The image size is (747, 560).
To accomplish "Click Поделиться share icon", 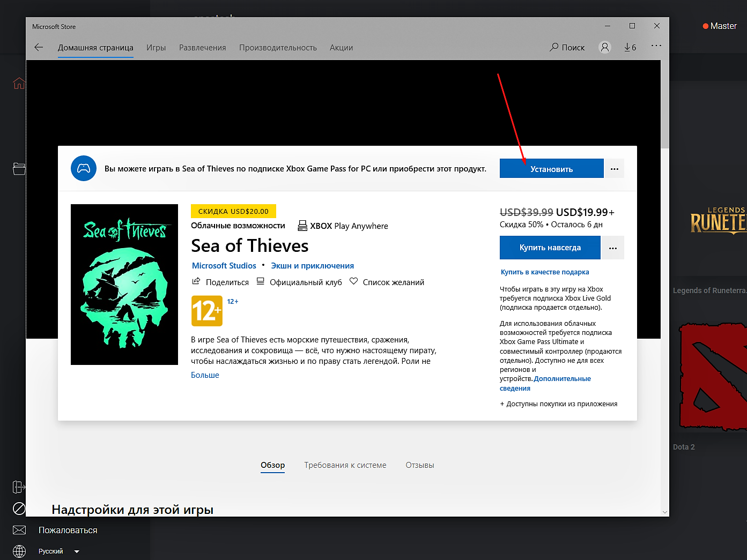I will coord(196,281).
